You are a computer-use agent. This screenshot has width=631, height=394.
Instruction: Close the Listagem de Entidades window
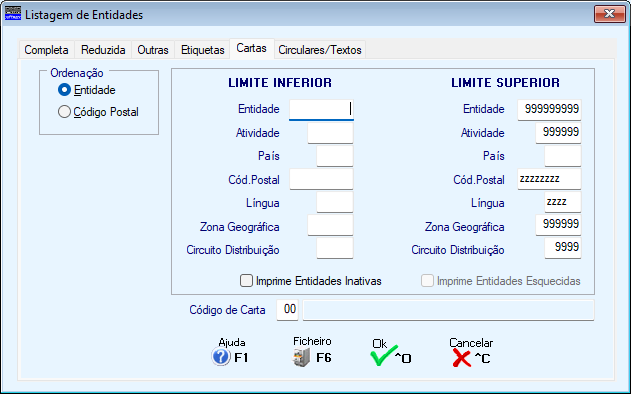pos(609,14)
